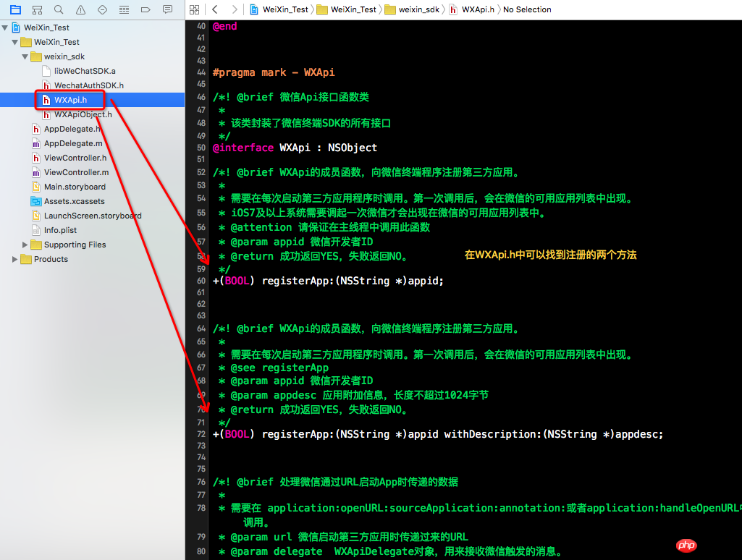Click No Selection in jump bar
The image size is (742, 560).
tap(527, 9)
